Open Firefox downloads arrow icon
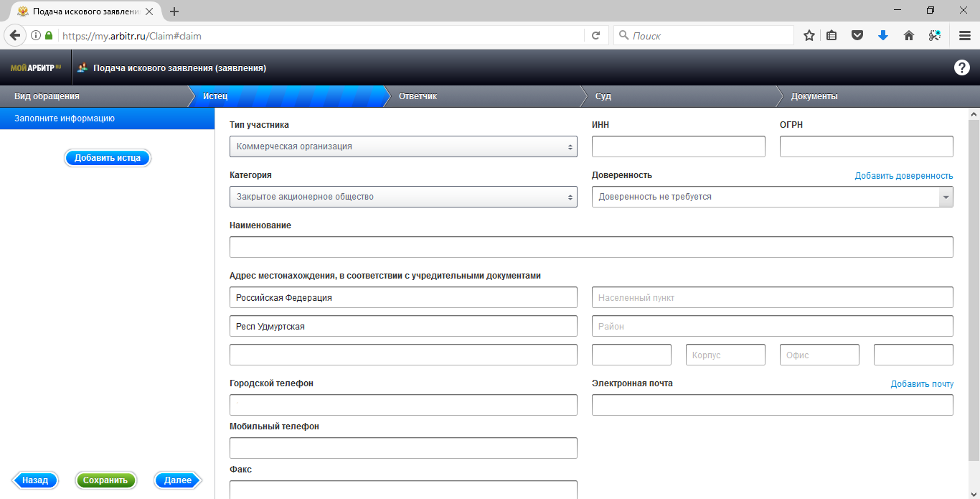The image size is (980, 499). [883, 35]
